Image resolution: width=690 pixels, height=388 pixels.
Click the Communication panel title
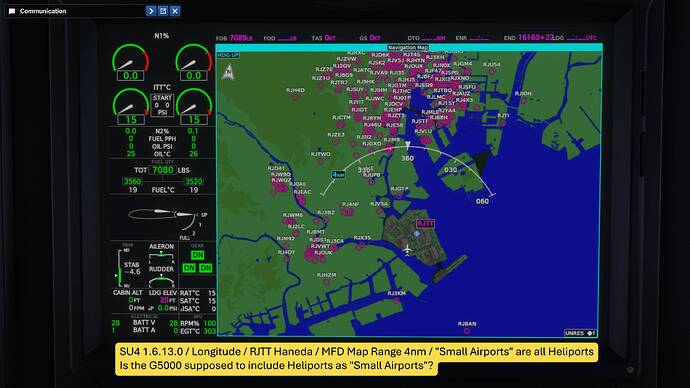[43, 11]
